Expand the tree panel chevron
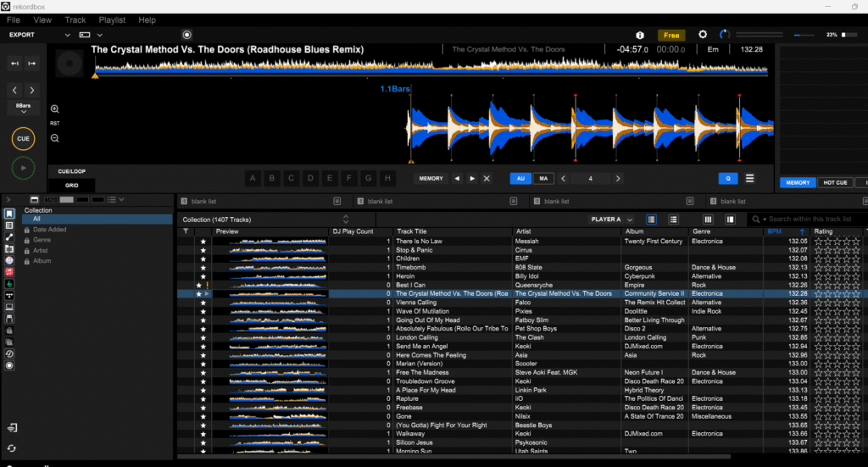The width and height of the screenshot is (868, 467). [x=8, y=200]
